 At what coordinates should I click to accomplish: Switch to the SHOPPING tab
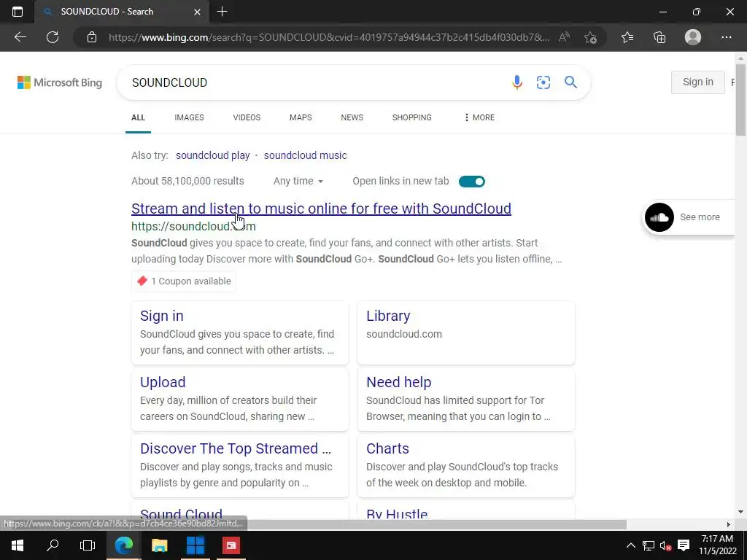point(412,117)
